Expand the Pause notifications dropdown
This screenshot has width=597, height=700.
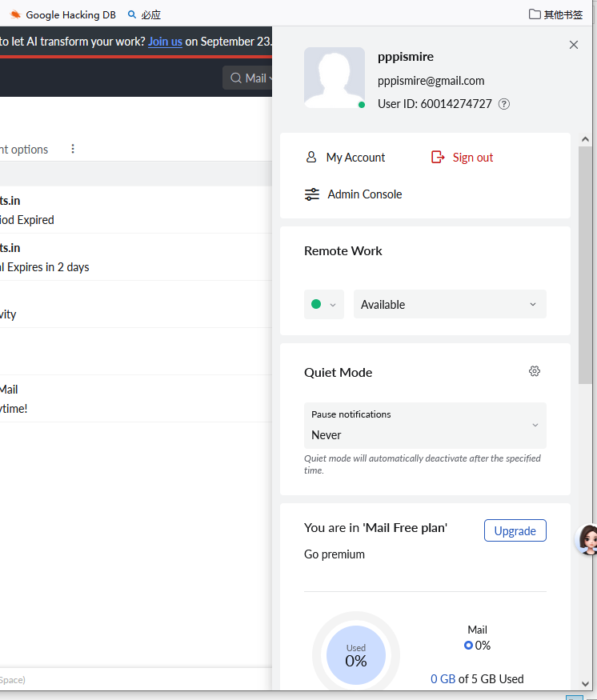(425, 426)
